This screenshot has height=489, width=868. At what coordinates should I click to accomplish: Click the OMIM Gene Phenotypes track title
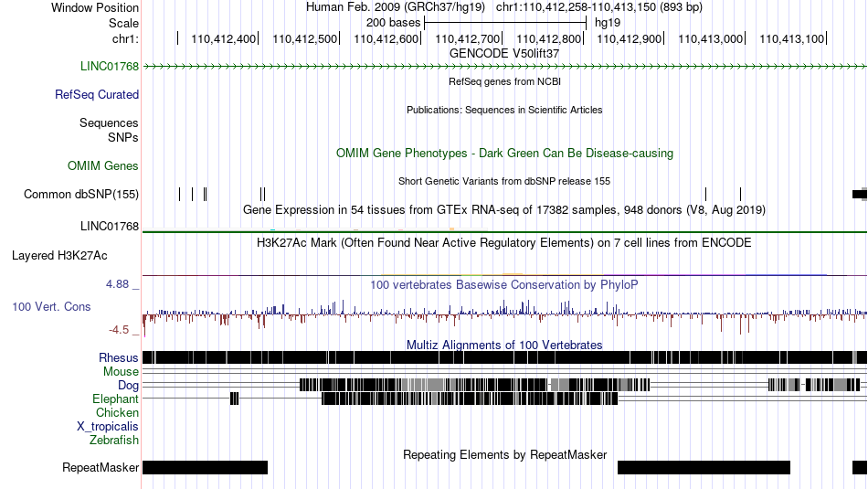(x=504, y=153)
